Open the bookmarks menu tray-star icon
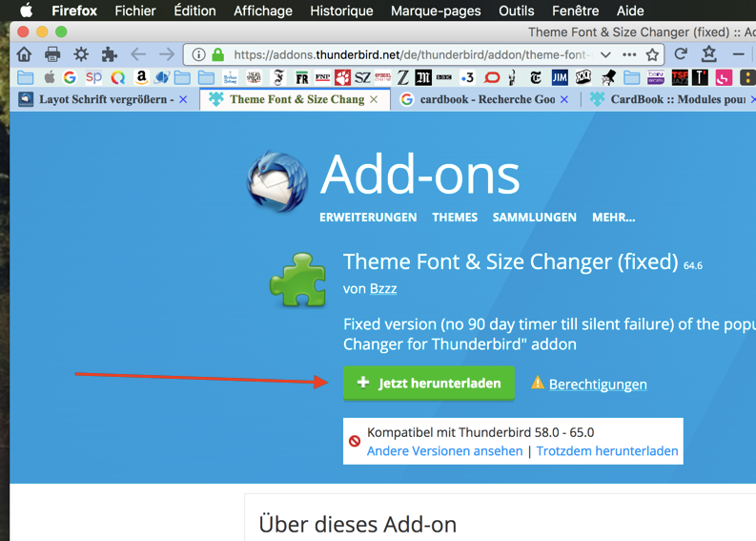The width and height of the screenshot is (756, 541). [x=708, y=53]
